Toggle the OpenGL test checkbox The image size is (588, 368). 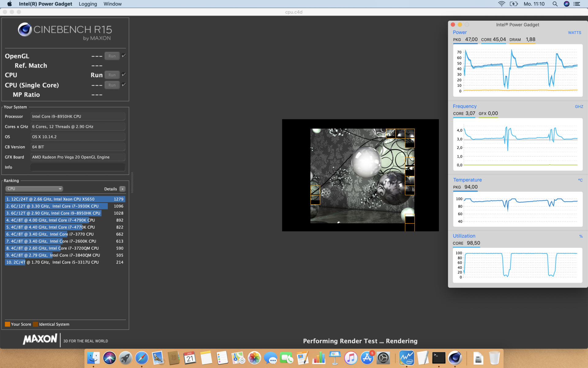pos(124,56)
